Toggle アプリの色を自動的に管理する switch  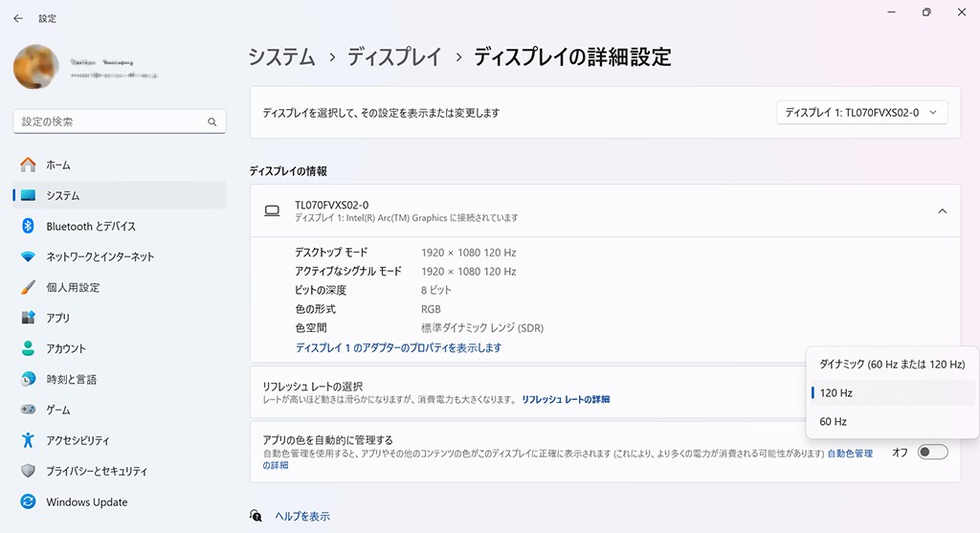[931, 452]
